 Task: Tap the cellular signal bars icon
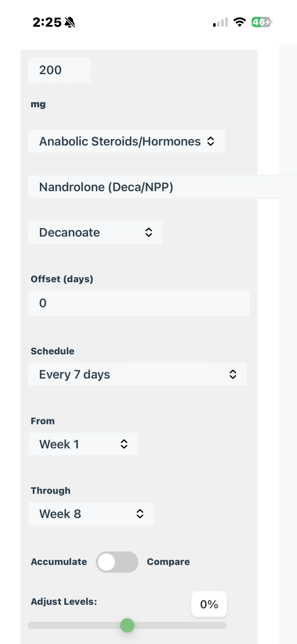[x=220, y=22]
